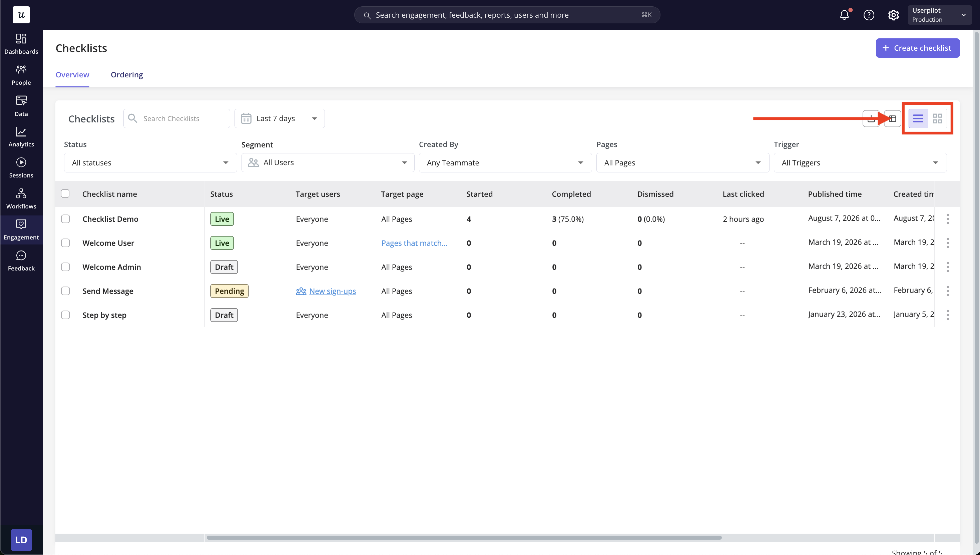
Task: Expand the All Triggers dropdown
Action: [860, 163]
